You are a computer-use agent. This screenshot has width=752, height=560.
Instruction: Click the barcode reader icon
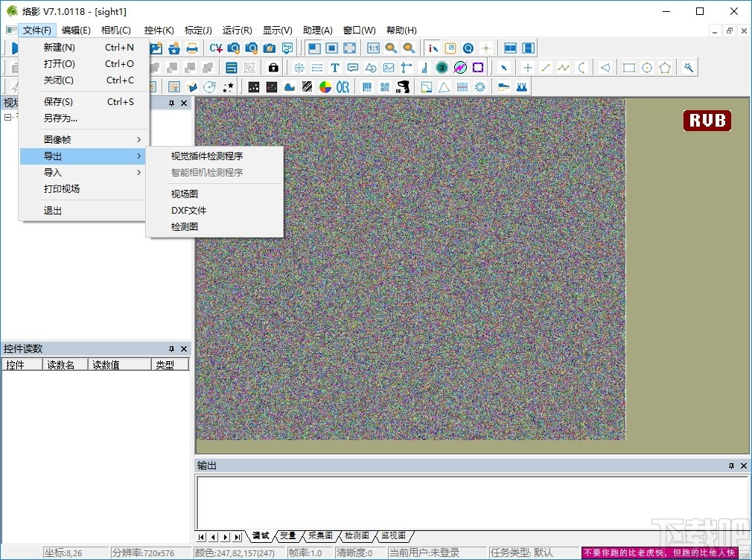click(367, 87)
